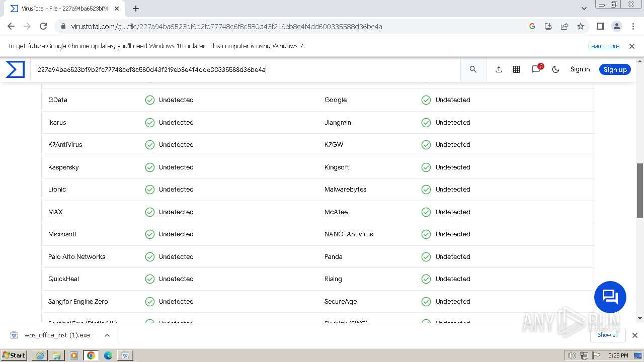Click the share page icon

[x=565, y=26]
